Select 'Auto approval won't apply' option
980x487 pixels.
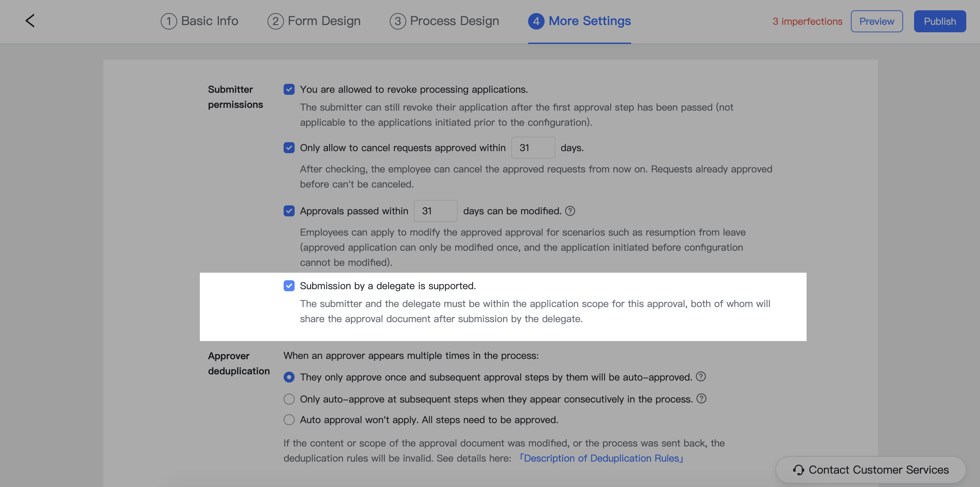click(289, 420)
